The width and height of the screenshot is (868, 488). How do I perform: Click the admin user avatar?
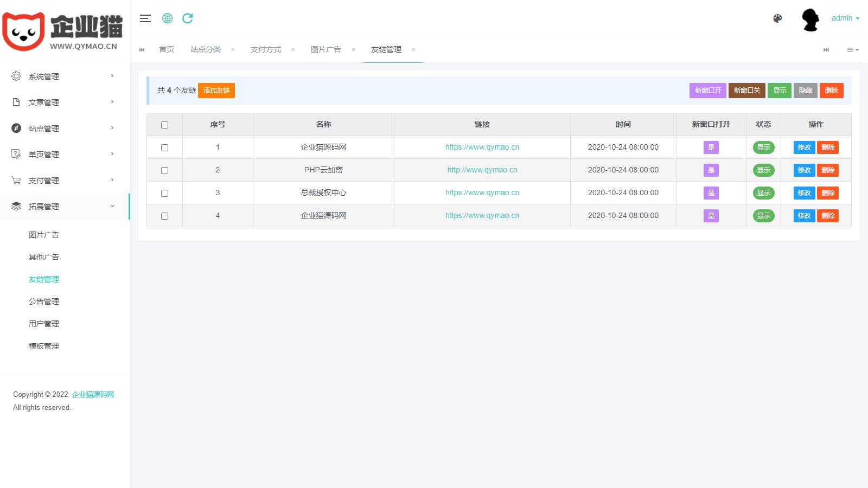(810, 20)
